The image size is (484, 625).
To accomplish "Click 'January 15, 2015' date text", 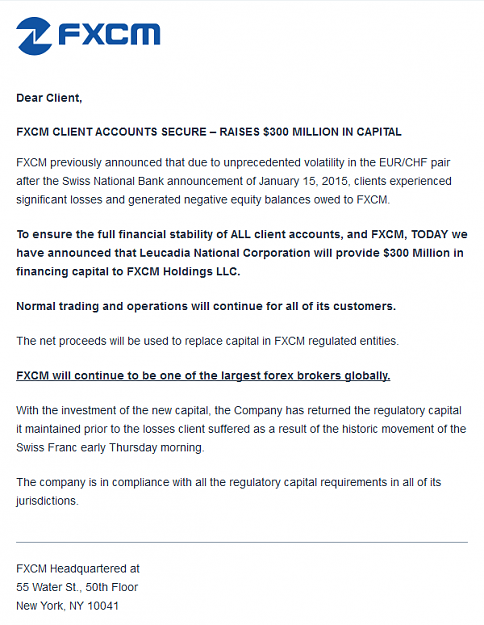I will 304,181.
